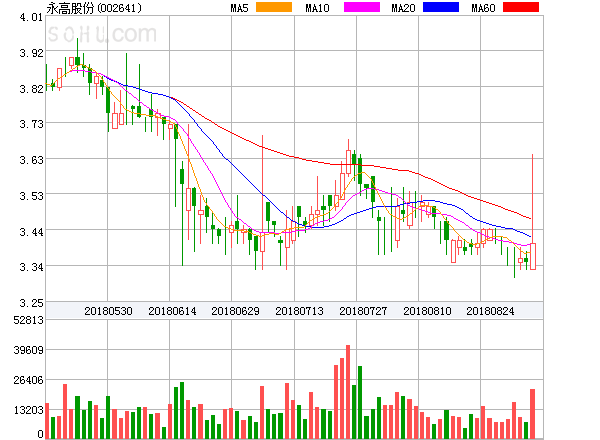Click the stock title 永高股份(002641)
Viewport: 600px width, 440px height.
94,8
